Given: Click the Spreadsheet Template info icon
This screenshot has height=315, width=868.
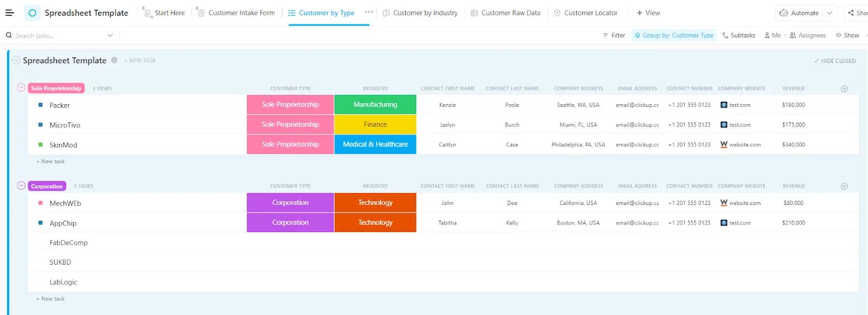Looking at the screenshot, I should point(114,60).
